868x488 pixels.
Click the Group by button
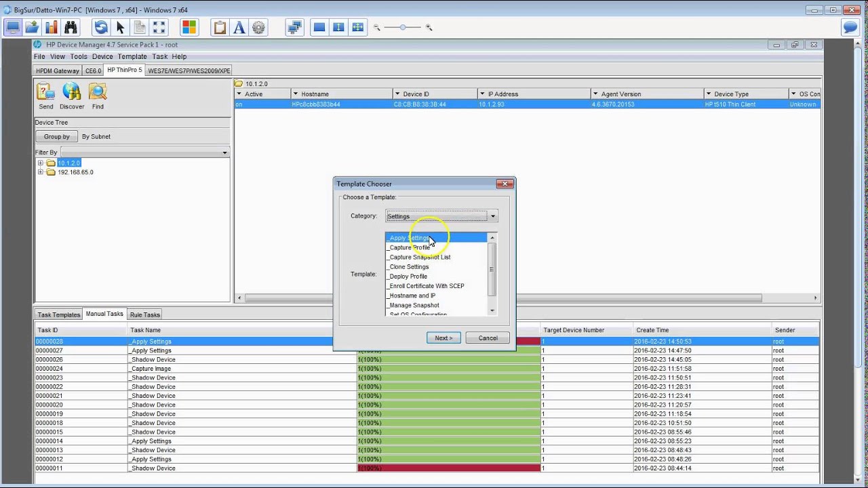point(57,136)
